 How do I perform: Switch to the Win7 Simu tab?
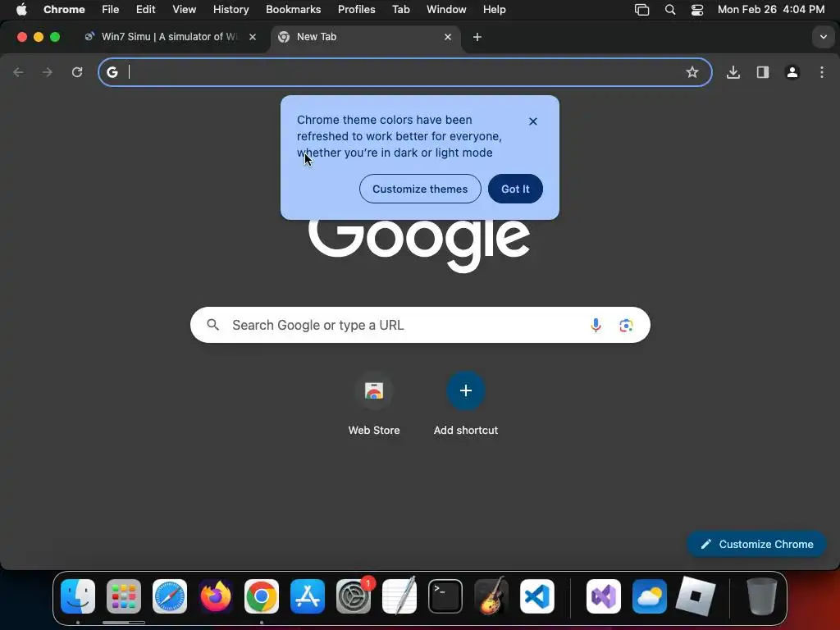pos(168,37)
